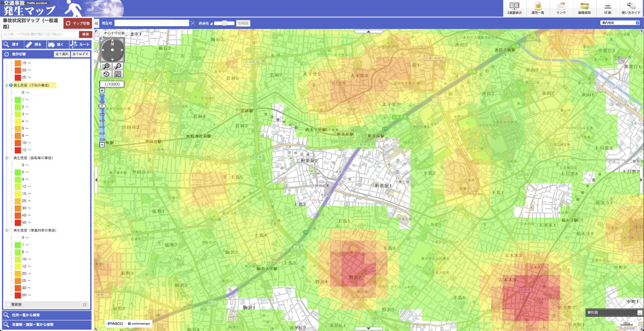Collapse the 事業用車の事故 legend tree
The height and width of the screenshot is (331, 644).
coord(6,230)
